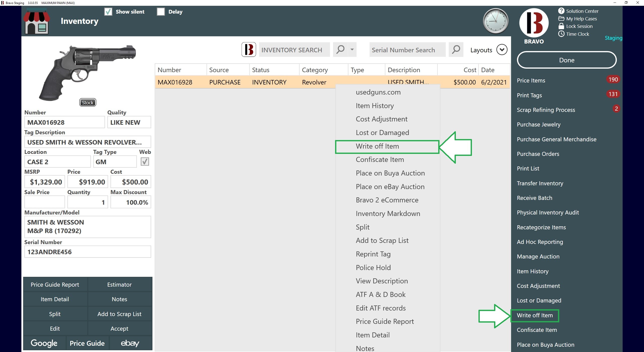644x352 pixels.
Task: Select Edit ATF records menu entry
Action: (381, 308)
